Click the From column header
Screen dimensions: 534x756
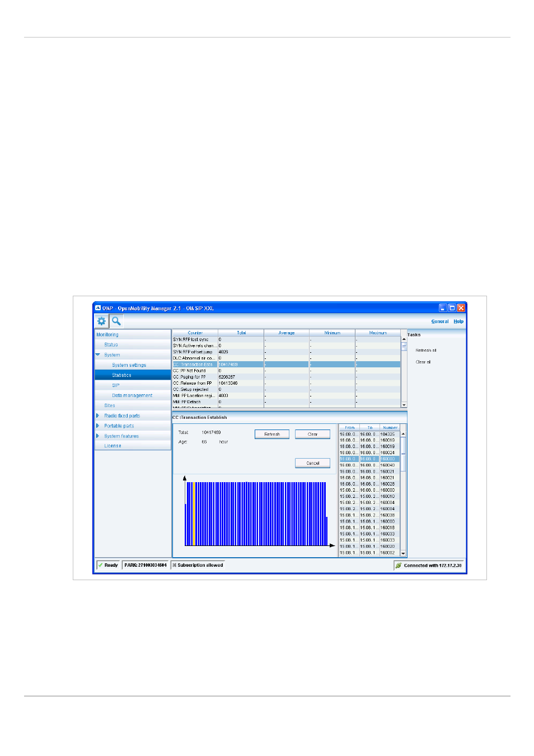(350, 428)
